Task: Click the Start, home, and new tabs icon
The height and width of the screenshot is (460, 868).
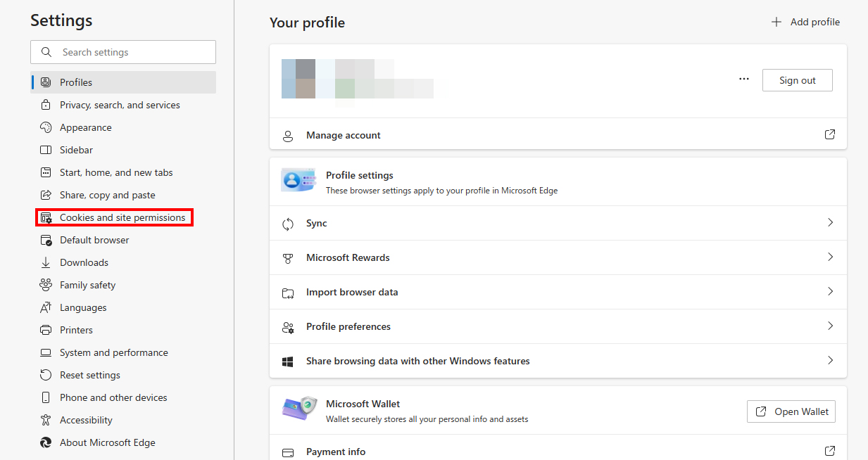Action: tap(46, 172)
